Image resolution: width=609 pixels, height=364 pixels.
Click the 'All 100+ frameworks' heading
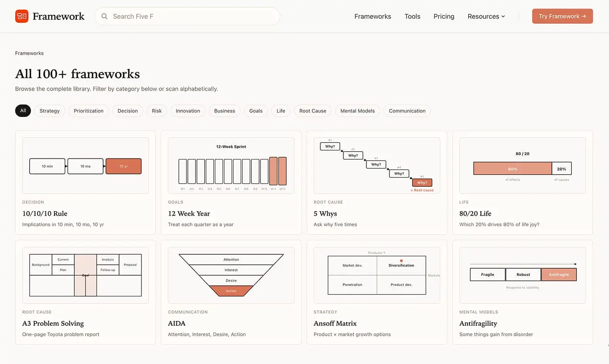(x=78, y=74)
